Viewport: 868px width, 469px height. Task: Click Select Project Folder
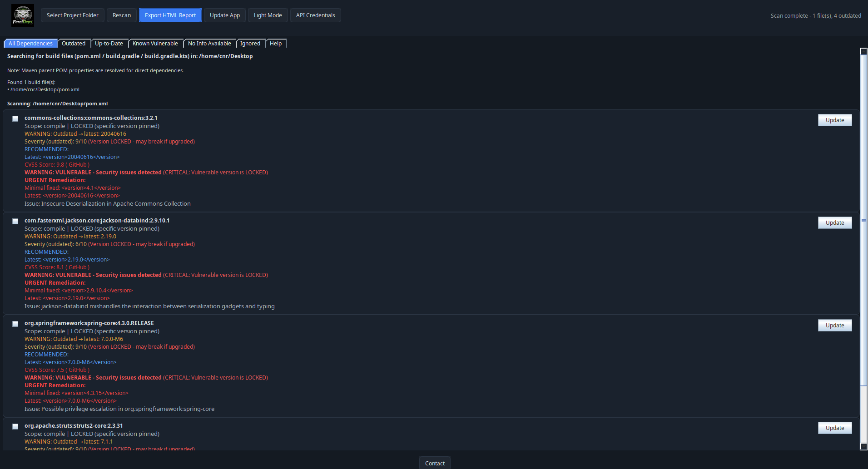point(72,15)
